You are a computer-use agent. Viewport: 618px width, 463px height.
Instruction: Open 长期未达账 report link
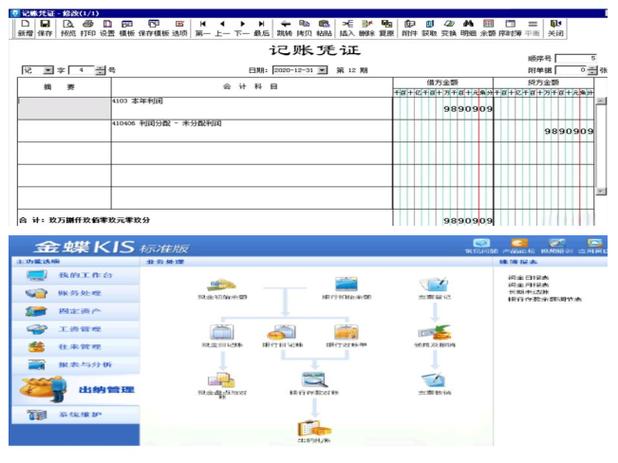tap(529, 292)
